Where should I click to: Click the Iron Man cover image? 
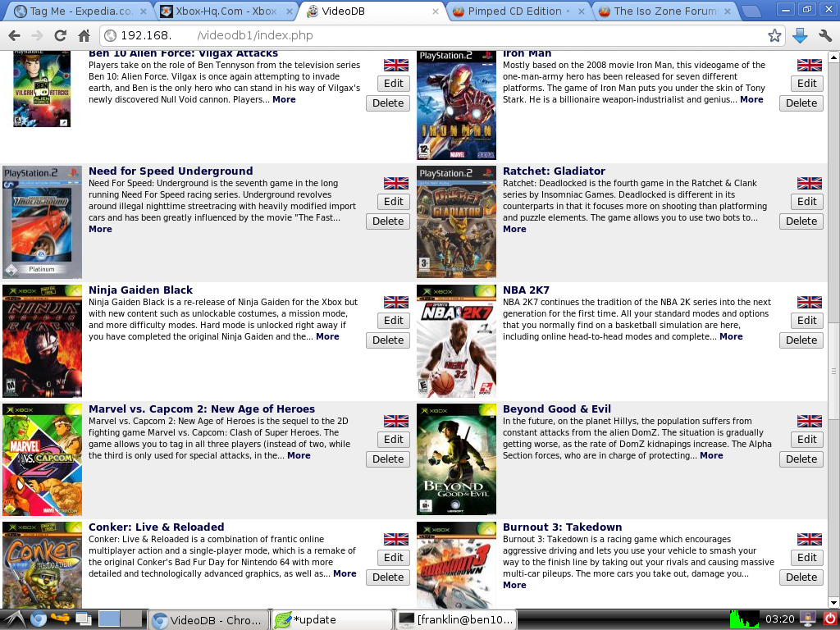pyautogui.click(x=456, y=106)
